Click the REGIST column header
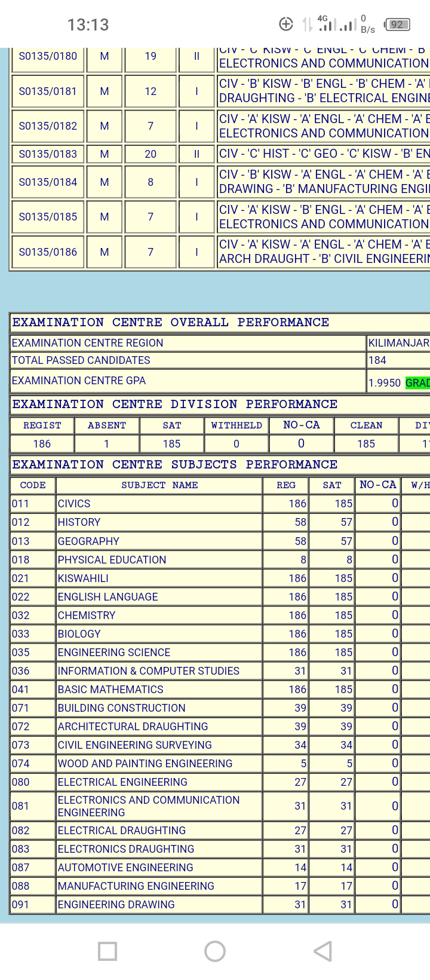430x980 pixels. [42, 425]
